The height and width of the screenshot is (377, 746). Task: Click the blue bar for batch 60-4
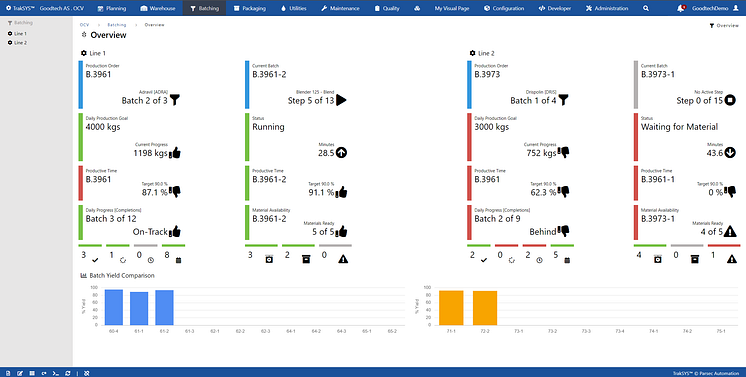pos(114,308)
